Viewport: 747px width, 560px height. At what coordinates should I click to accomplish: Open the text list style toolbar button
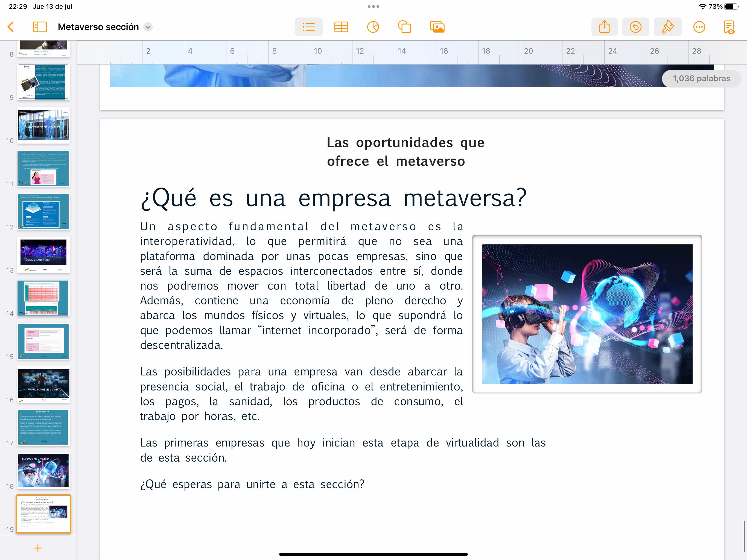point(308,27)
